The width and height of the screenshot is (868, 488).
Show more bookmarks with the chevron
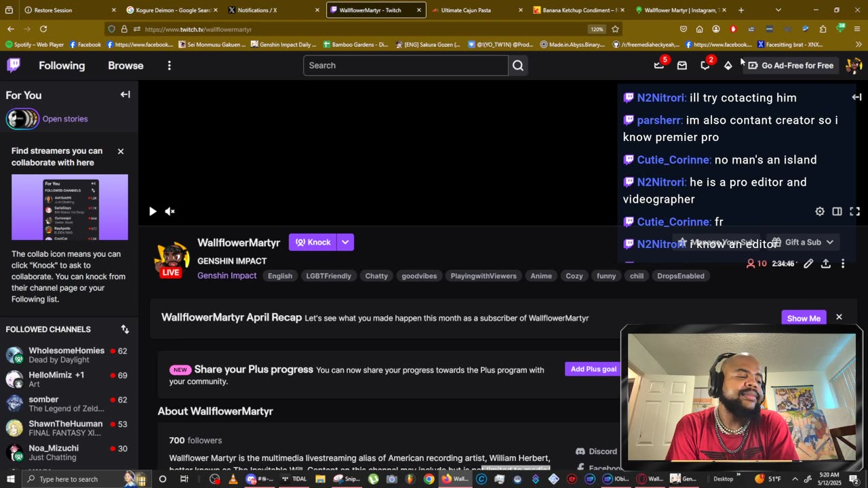click(x=859, y=45)
